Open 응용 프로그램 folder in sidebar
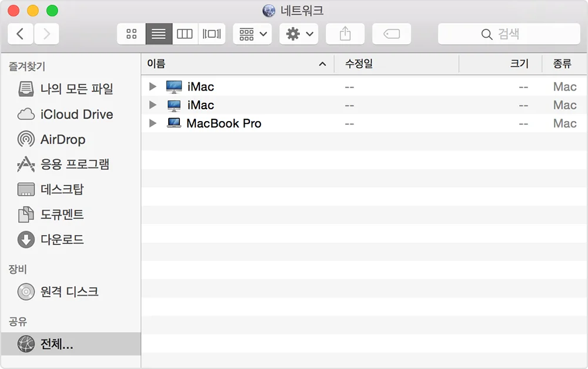Image resolution: width=588 pixels, height=369 pixels. tap(75, 165)
